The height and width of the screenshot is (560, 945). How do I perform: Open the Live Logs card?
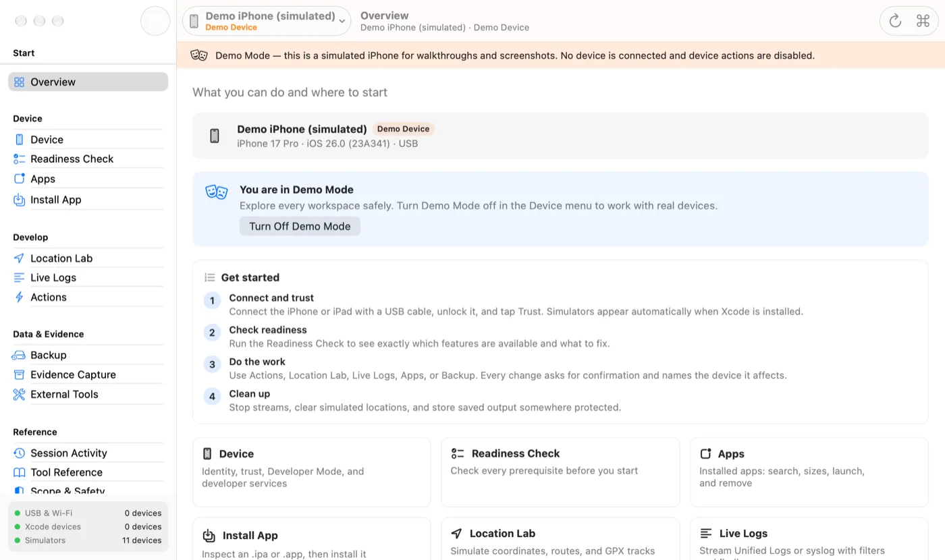point(809,538)
